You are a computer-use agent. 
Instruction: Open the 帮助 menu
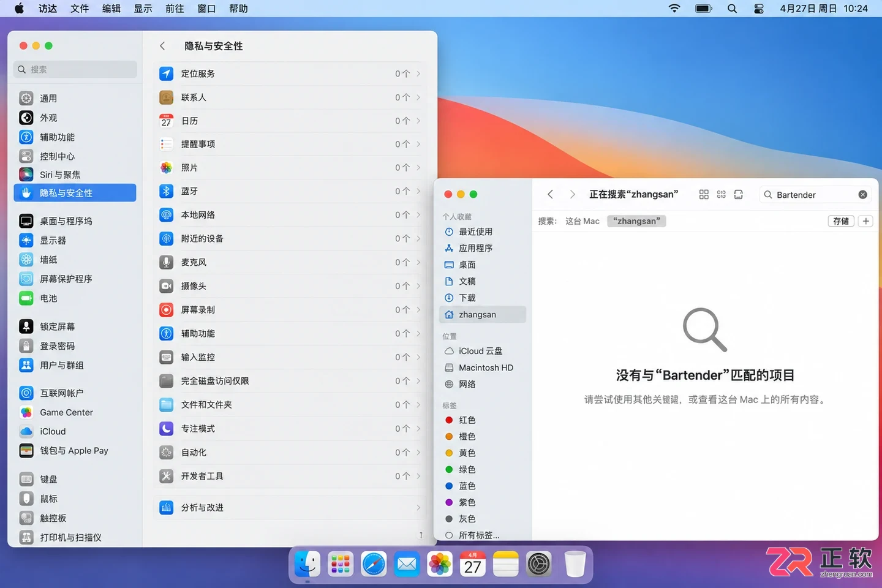pos(238,9)
